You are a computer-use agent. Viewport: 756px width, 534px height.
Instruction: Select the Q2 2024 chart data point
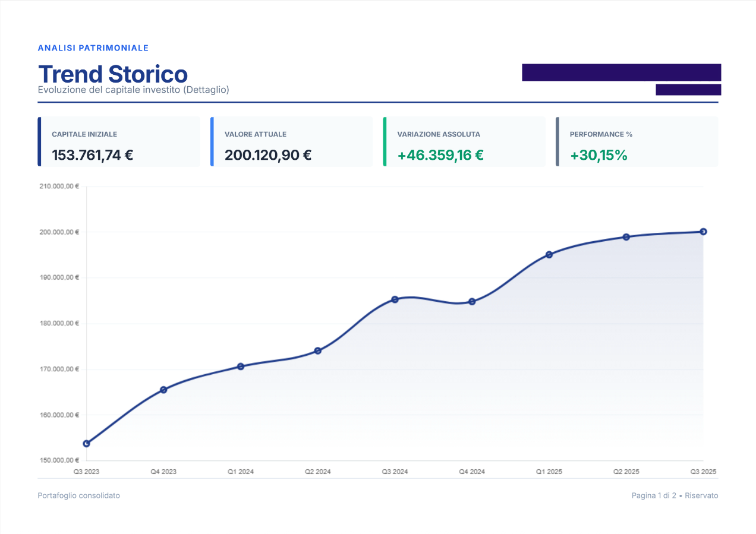(318, 350)
